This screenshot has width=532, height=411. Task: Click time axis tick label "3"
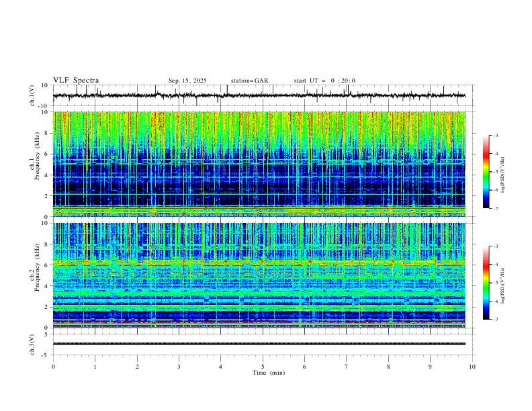179,367
